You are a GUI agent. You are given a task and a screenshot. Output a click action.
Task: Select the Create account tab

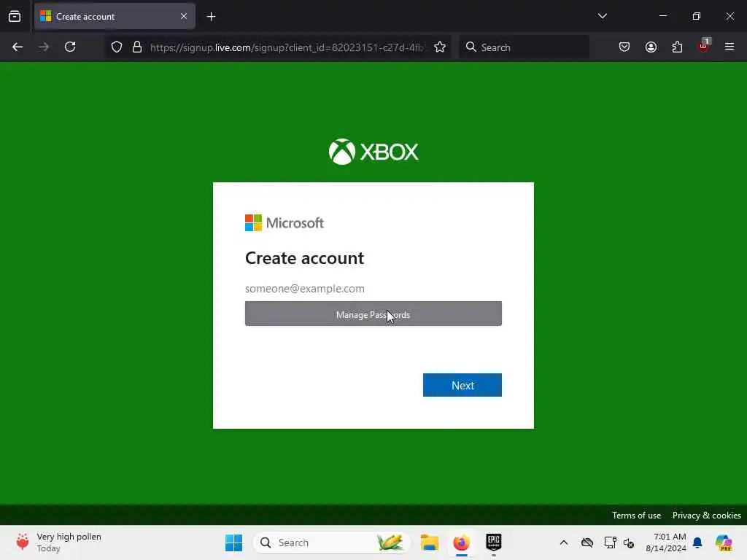[x=115, y=17]
